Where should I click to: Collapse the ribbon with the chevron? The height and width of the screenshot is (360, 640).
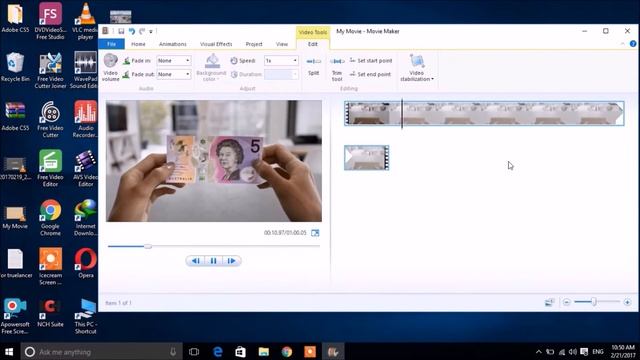click(622, 44)
